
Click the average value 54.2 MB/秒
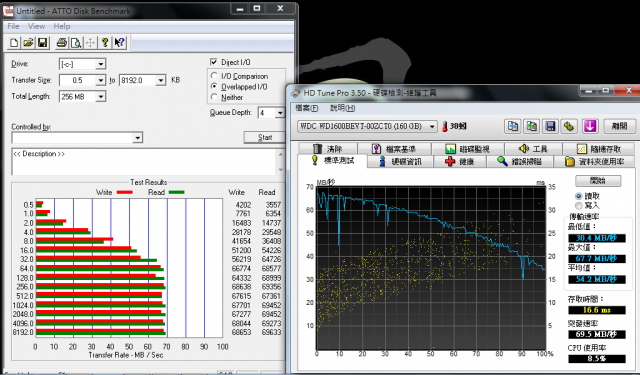[x=596, y=280]
